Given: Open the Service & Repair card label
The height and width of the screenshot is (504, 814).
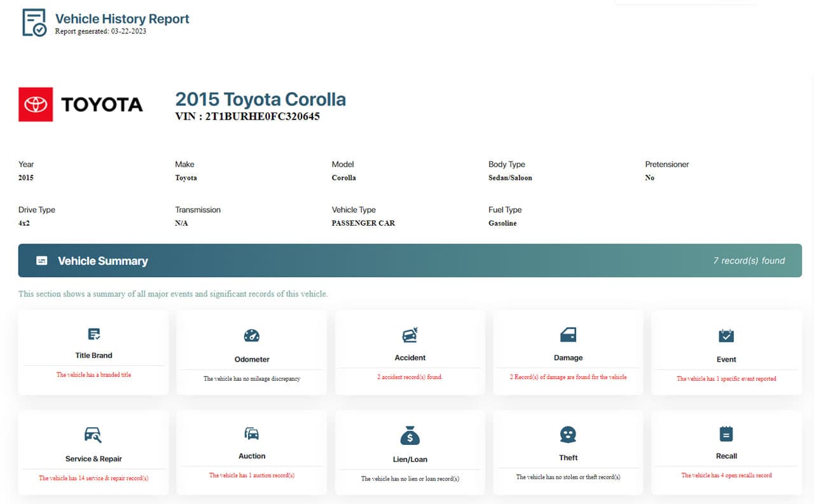Looking at the screenshot, I should tap(93, 459).
